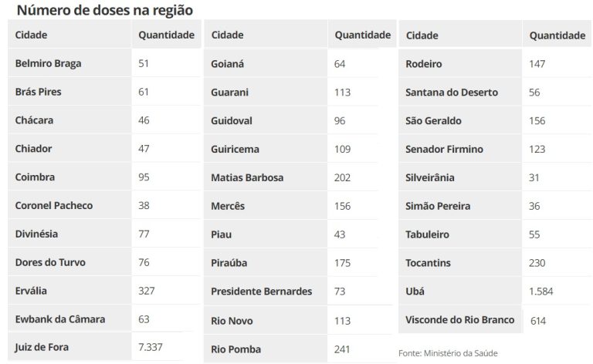Click the Número de doses na região title

[105, 10]
